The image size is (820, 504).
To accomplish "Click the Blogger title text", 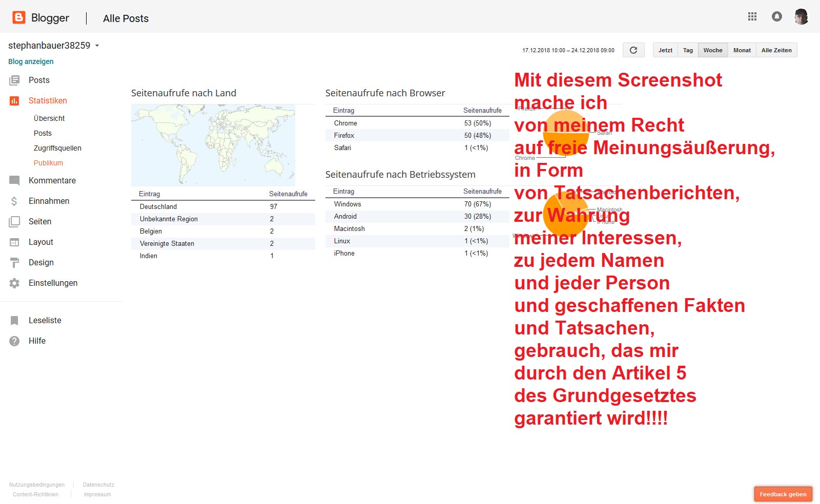I will (50, 18).
